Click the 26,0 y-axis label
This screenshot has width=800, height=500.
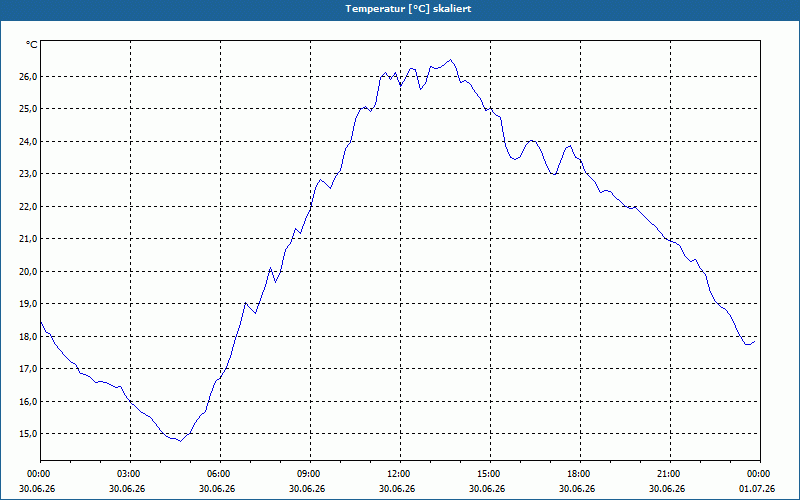[29, 77]
